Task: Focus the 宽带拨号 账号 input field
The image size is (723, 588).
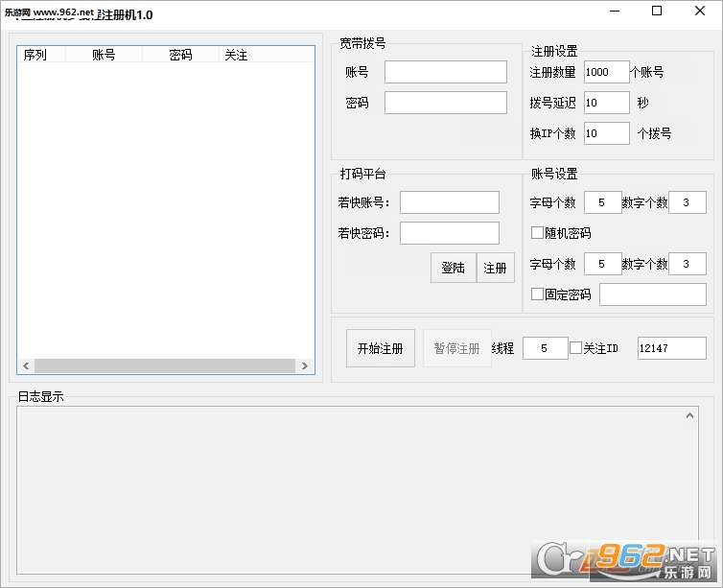Action: point(446,72)
